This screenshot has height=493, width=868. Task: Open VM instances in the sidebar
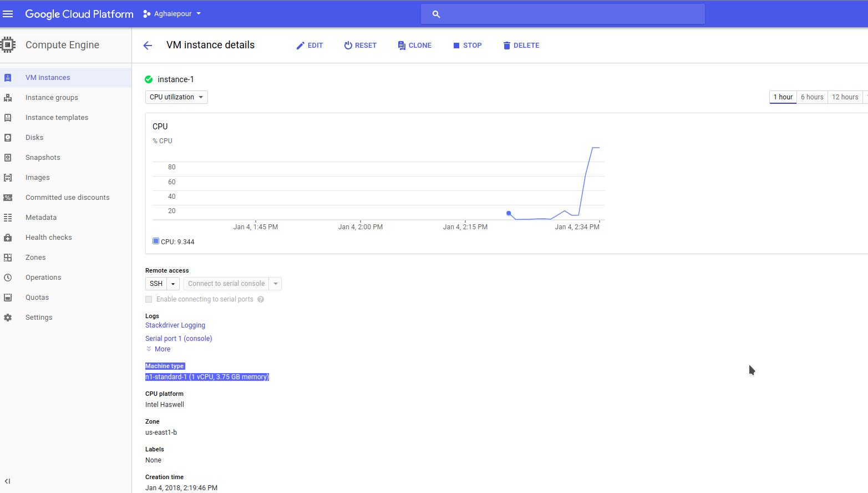point(65,78)
